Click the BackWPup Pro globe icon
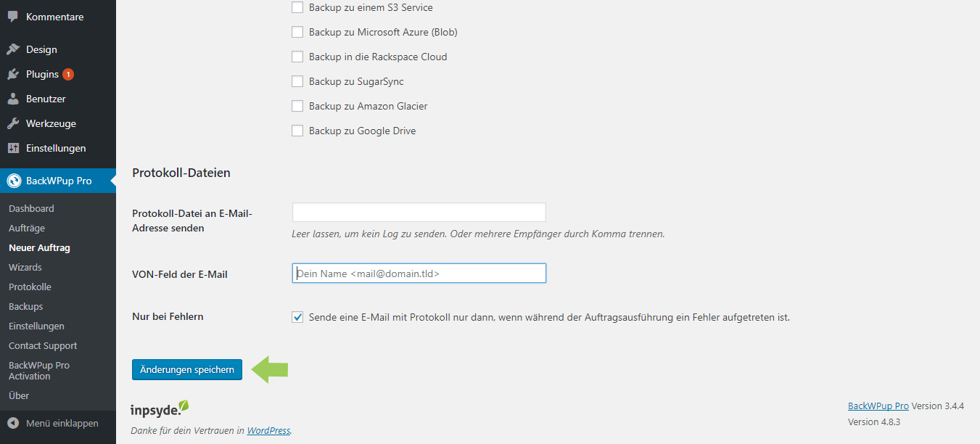 point(12,180)
